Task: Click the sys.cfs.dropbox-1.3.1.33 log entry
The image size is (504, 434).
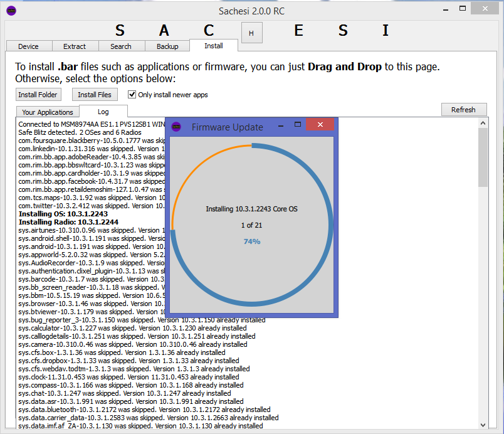Action: [x=129, y=361]
